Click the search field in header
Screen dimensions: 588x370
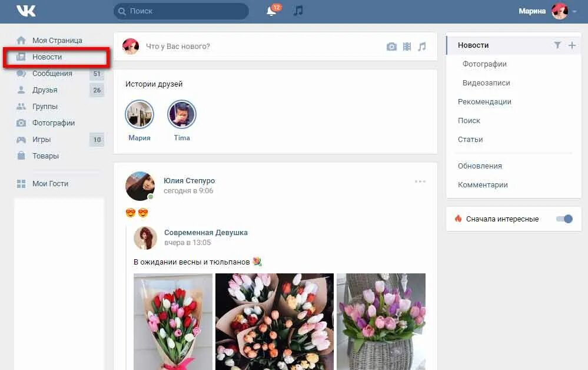coord(181,11)
